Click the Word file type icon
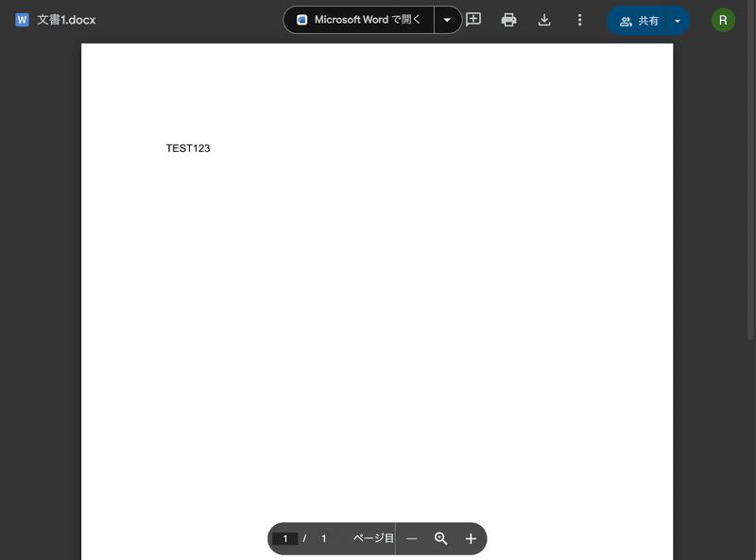The width and height of the screenshot is (756, 560). (22, 20)
